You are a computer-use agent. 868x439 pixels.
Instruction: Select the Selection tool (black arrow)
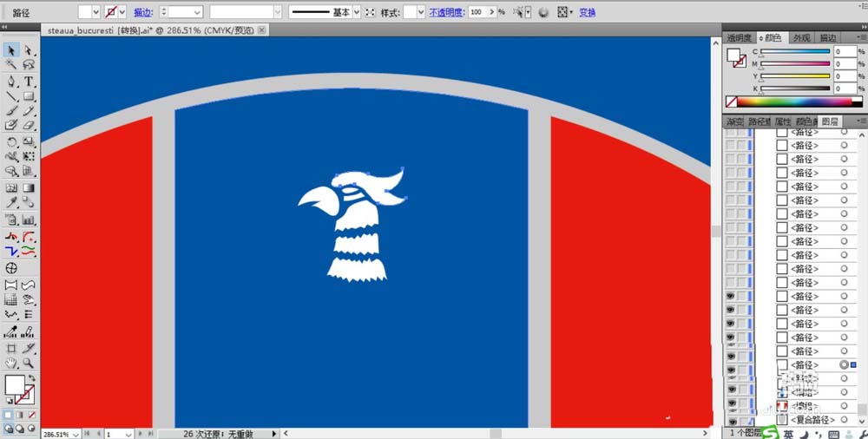click(10, 50)
